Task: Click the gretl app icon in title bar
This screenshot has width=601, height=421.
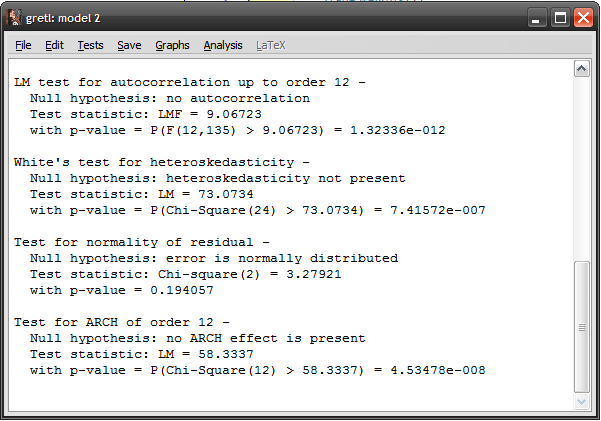Action: pos(14,18)
